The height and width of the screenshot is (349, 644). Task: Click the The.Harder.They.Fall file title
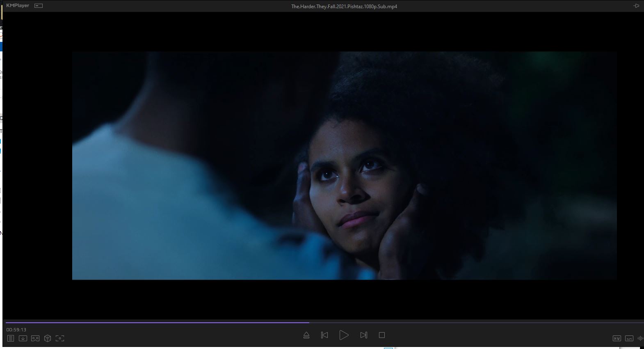click(344, 6)
